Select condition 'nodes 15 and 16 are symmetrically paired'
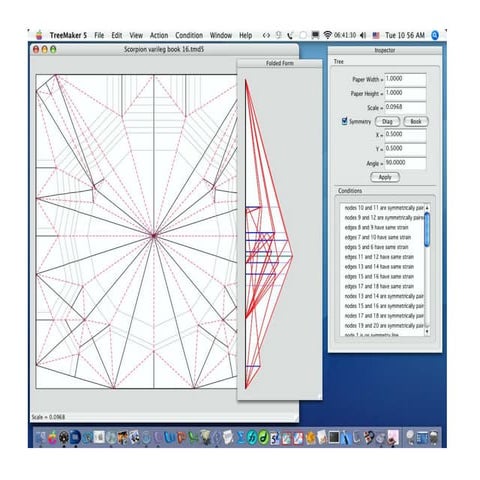This screenshot has width=480, height=480. [384, 306]
